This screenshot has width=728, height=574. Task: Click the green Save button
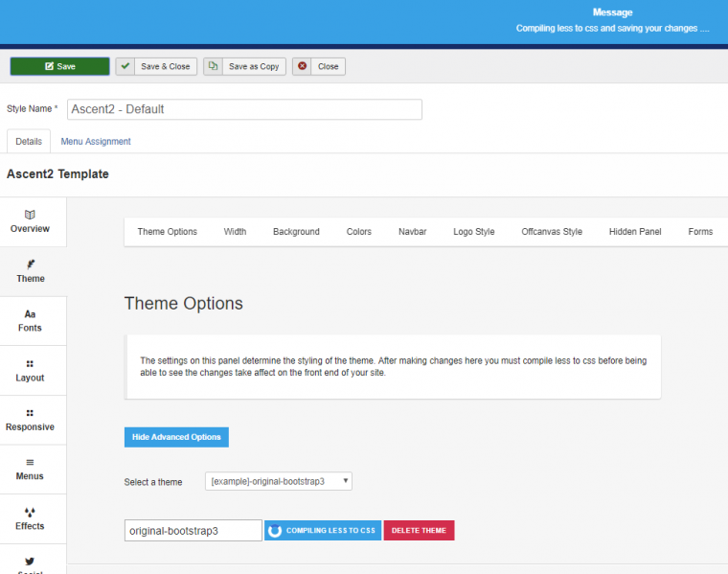point(60,66)
